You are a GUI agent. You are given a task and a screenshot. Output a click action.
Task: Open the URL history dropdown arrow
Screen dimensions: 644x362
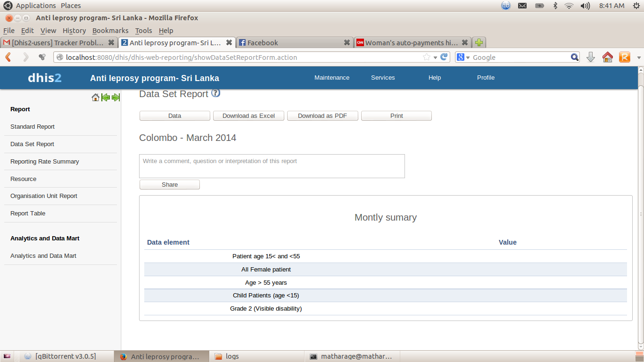pyautogui.click(x=435, y=58)
